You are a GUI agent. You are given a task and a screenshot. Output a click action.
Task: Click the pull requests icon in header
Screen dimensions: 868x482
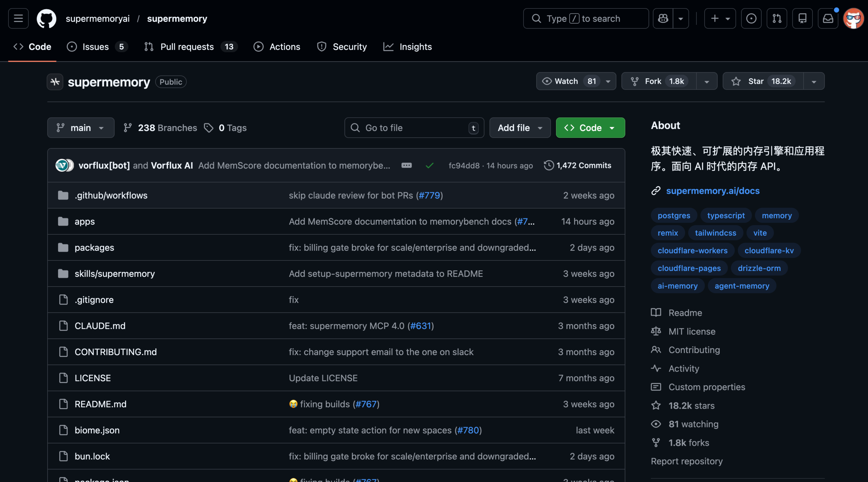777,18
